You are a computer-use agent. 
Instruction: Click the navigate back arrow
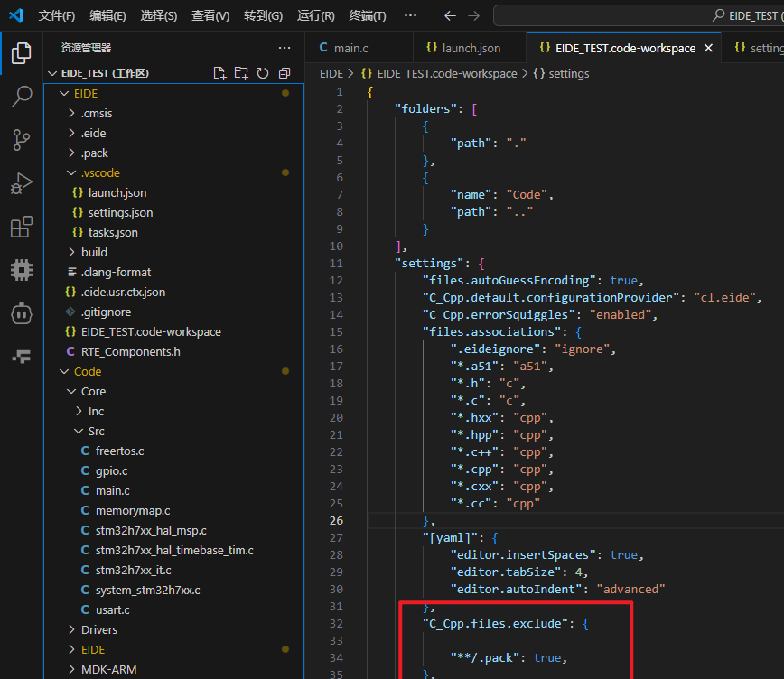452,15
